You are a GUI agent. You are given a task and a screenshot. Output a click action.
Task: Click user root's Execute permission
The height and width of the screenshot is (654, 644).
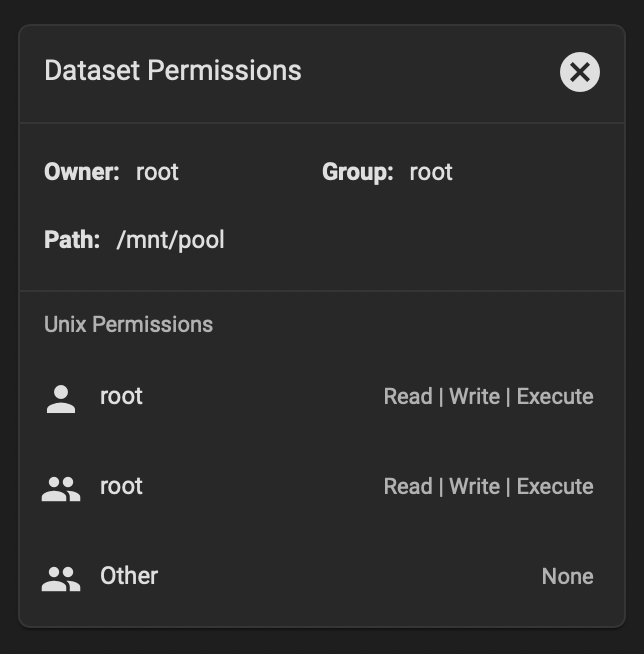pyautogui.click(x=555, y=396)
